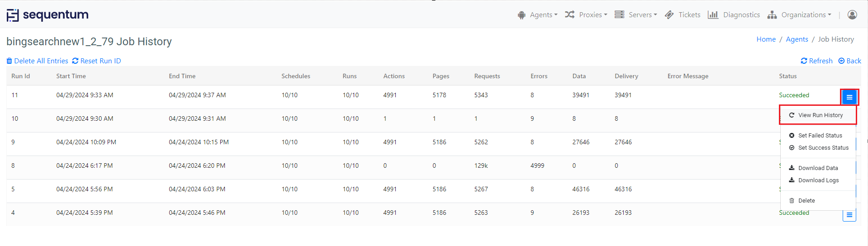
Task: Select View Run History from the menu
Action: (820, 115)
